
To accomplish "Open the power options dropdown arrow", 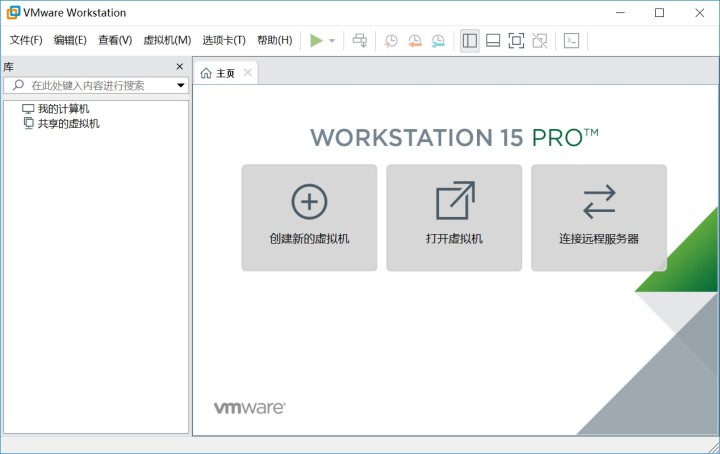I will [332, 40].
